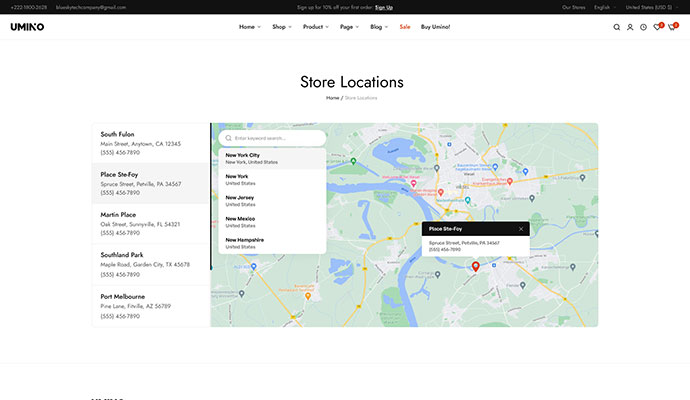The image size is (690, 400).
Task: Select New York, United States suggestion
Action: point(272,180)
